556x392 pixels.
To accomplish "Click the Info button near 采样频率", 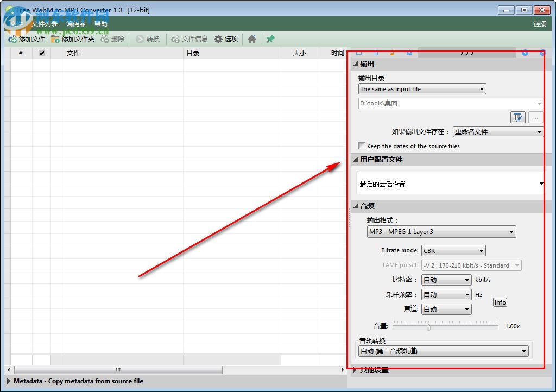I will [x=500, y=302].
